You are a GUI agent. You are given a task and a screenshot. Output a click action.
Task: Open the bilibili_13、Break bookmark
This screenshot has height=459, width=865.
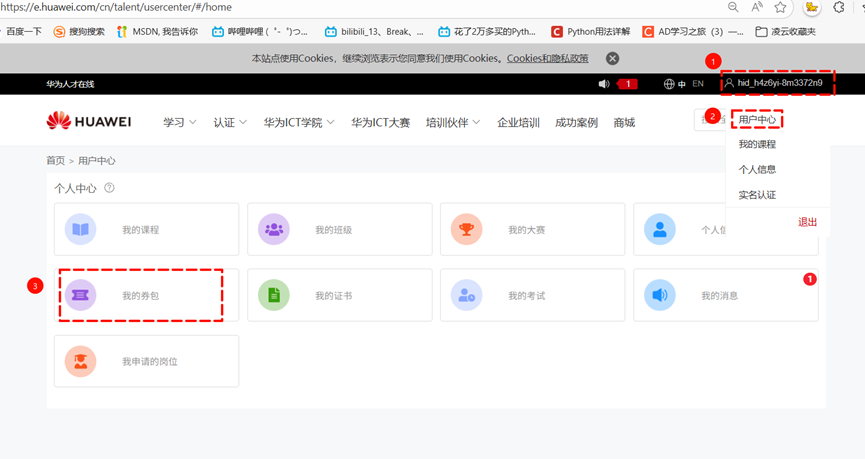point(375,31)
